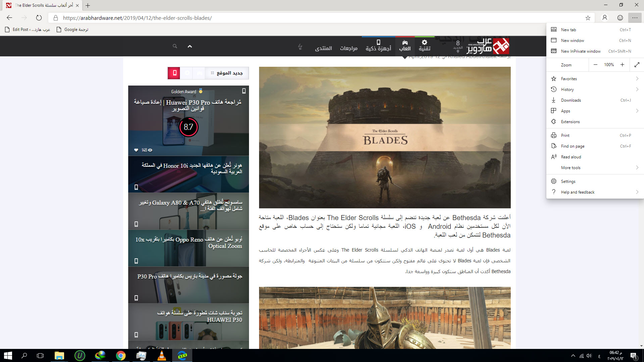The height and width of the screenshot is (362, 644).
Task: Open the user profile icon
Action: [605, 18]
